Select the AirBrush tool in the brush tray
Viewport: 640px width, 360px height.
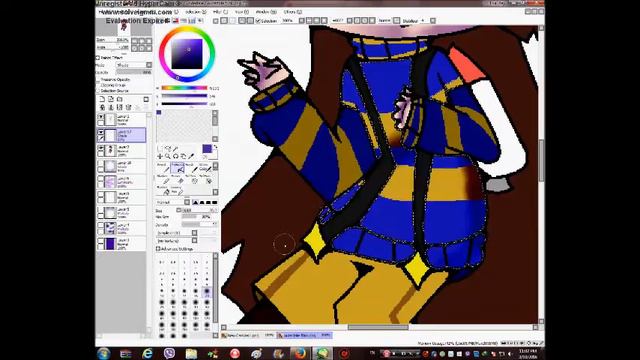click(x=177, y=167)
